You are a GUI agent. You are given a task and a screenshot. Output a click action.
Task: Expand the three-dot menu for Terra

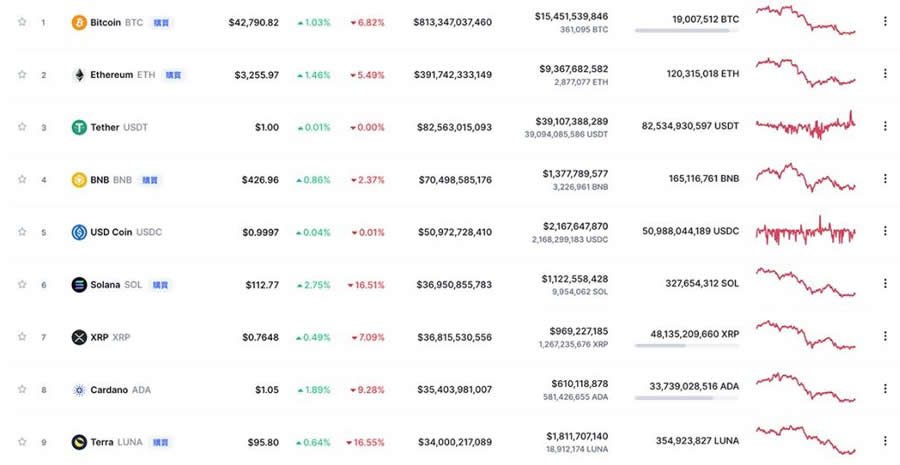pos(884,441)
